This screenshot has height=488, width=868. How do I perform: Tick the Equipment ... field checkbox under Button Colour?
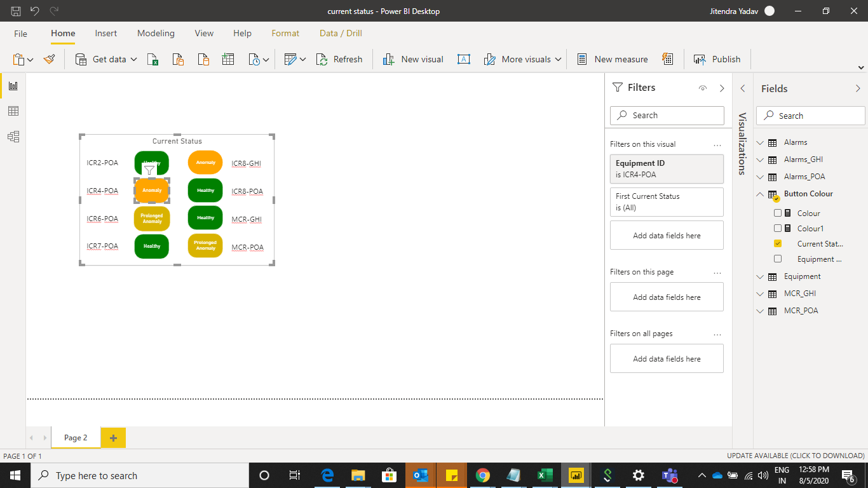[x=778, y=259]
